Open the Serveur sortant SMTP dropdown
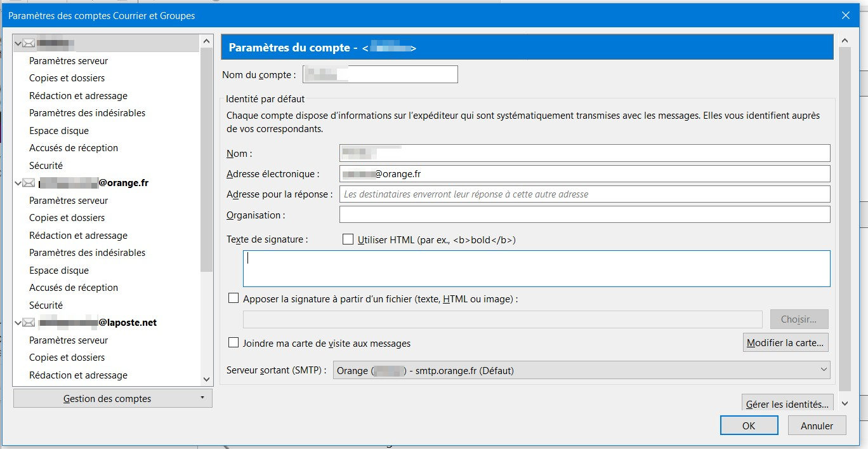Screen dimensions: 868x449 point(581,370)
